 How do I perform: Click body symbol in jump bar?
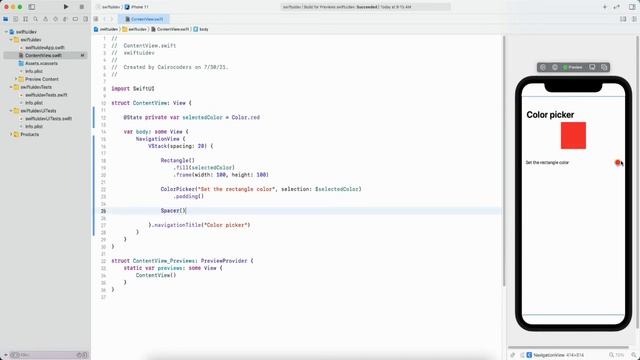[x=201, y=29]
